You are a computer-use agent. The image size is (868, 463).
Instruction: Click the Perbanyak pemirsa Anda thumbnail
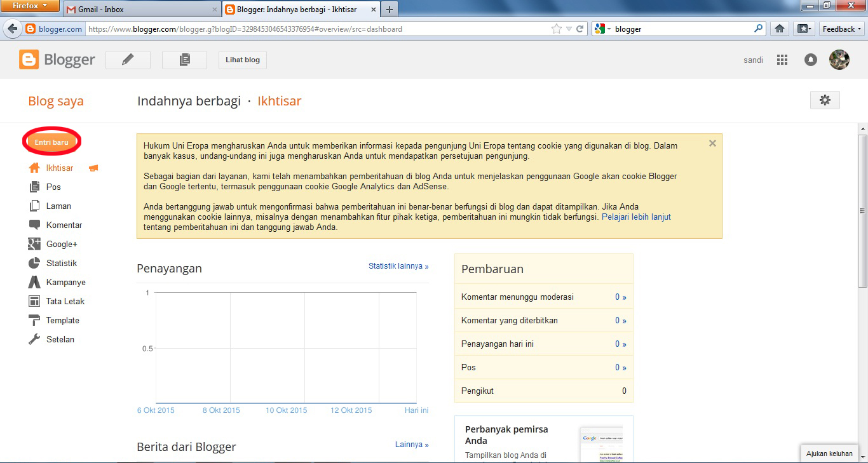601,444
